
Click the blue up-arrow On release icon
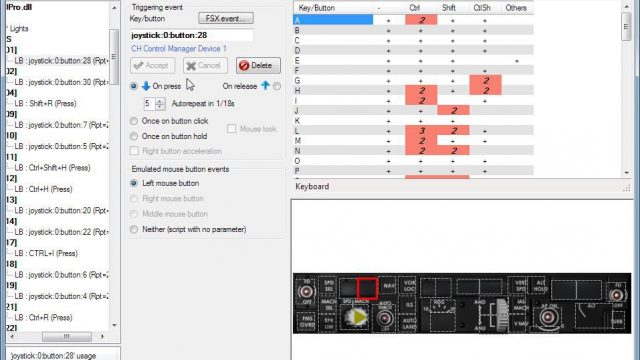265,85
